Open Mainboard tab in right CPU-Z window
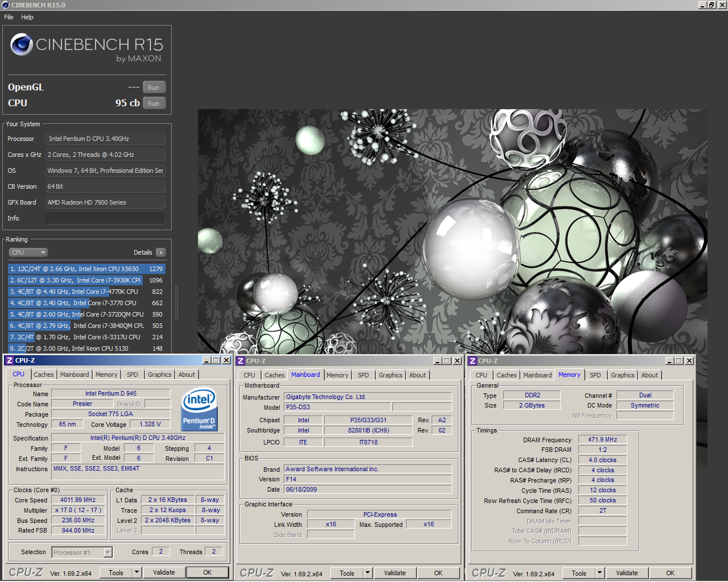728x582 pixels. (x=537, y=375)
